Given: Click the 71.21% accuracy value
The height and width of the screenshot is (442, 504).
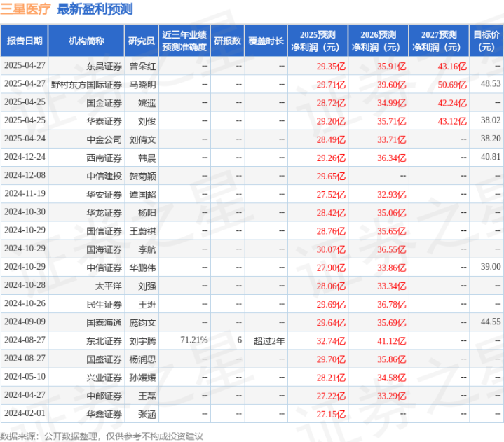Looking at the screenshot, I should (x=194, y=340).
